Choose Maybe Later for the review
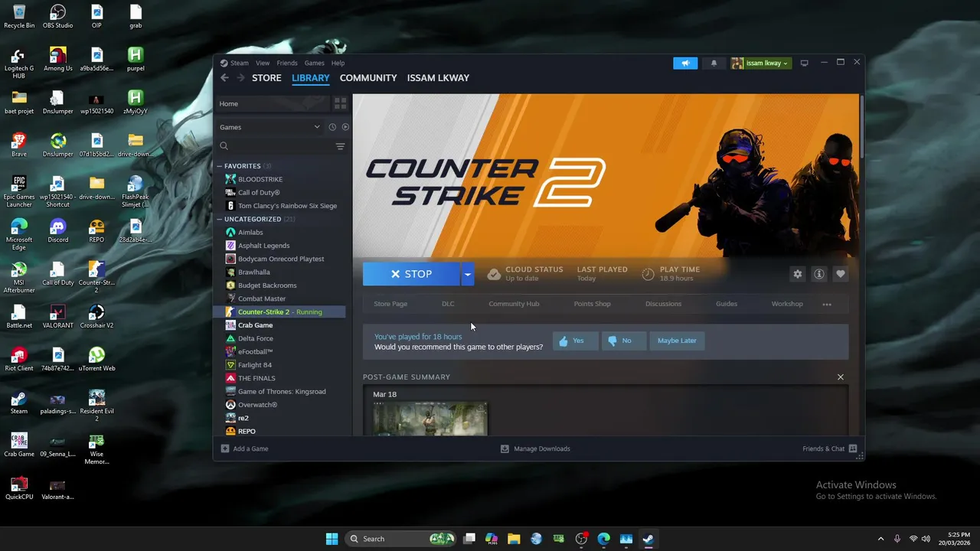Image resolution: width=980 pixels, height=551 pixels. (677, 341)
